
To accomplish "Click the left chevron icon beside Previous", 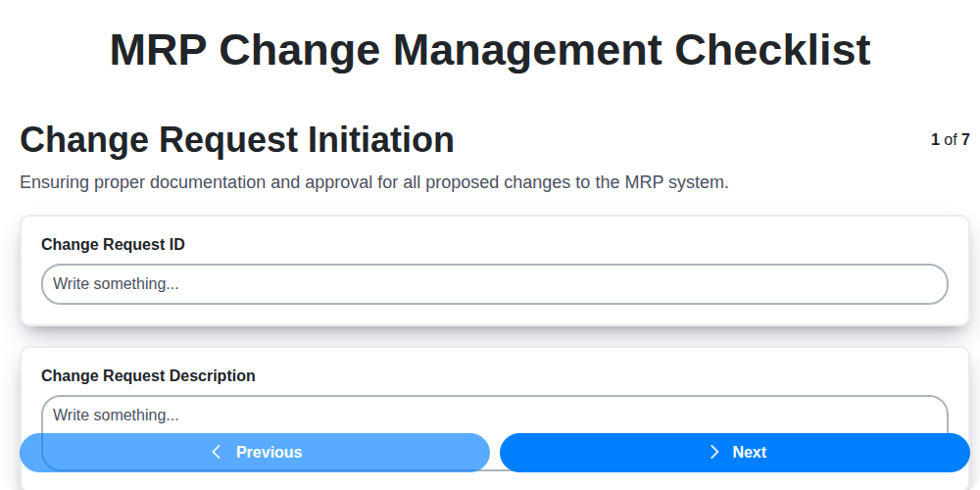I will pyautogui.click(x=217, y=452).
